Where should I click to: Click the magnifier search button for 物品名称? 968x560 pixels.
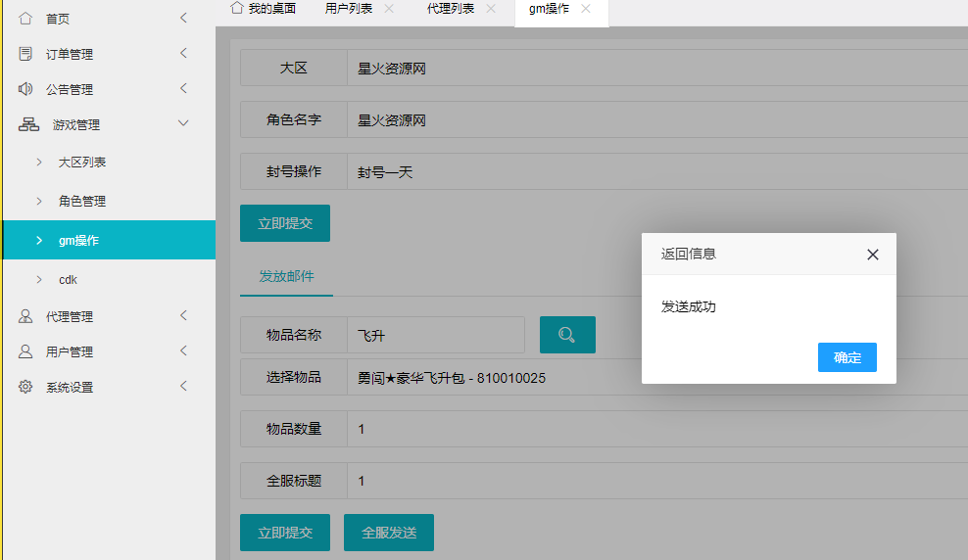[x=567, y=335]
